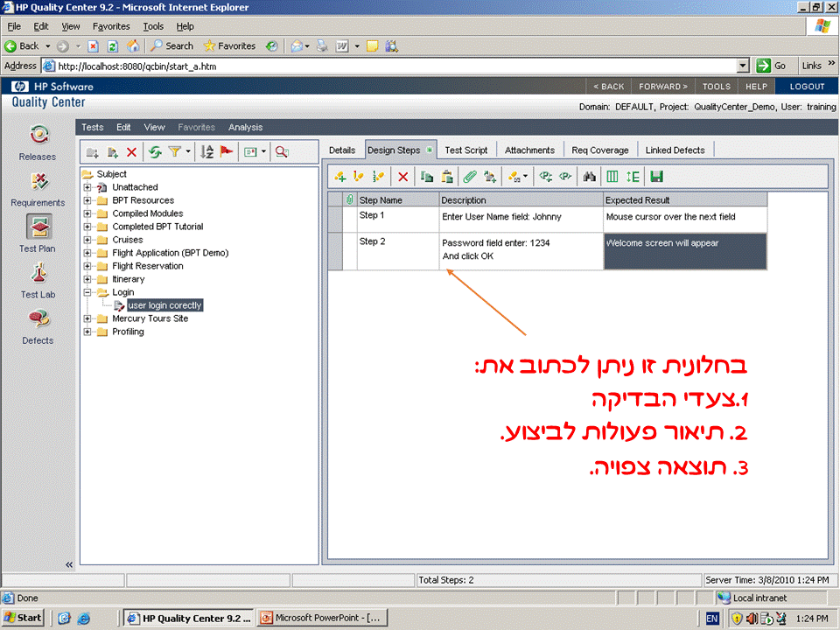Viewport: 840px width, 630px height.
Task: Open the View menu in Quality Center
Action: pos(154,127)
